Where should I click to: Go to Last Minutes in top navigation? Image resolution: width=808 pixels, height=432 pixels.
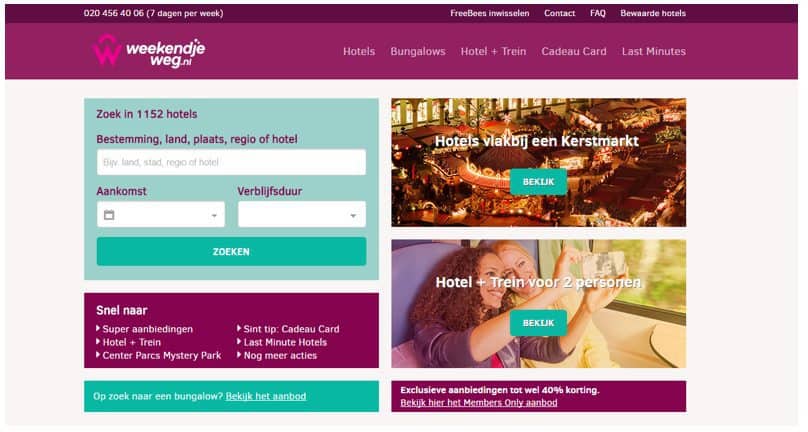point(653,52)
